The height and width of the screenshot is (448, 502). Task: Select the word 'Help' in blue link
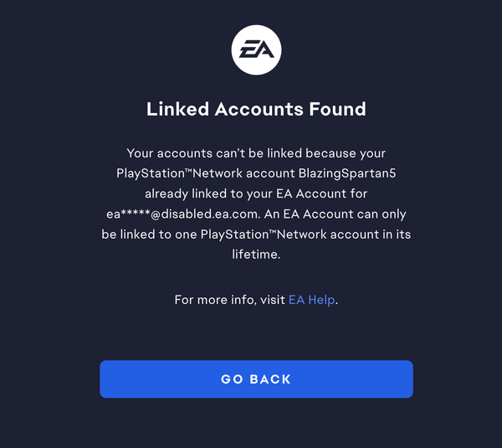point(321,300)
